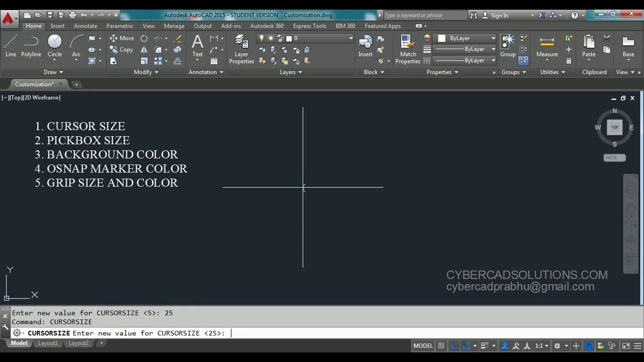Expand the Modify panel
Image resolution: width=644 pixels, height=362 pixels.
pos(146,72)
